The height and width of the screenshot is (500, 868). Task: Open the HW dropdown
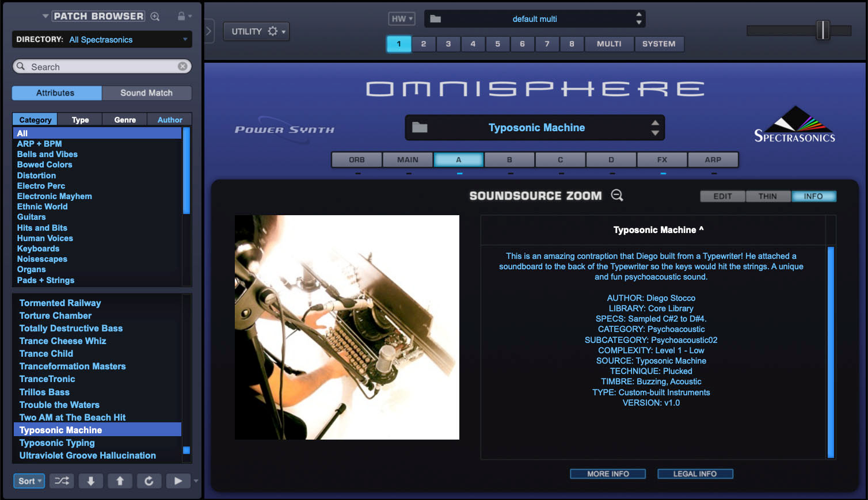pos(402,19)
